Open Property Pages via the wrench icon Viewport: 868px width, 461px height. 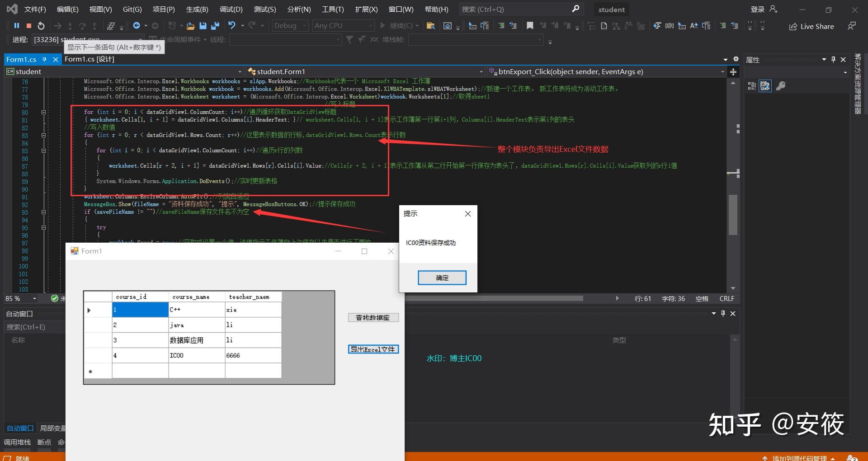click(x=781, y=86)
